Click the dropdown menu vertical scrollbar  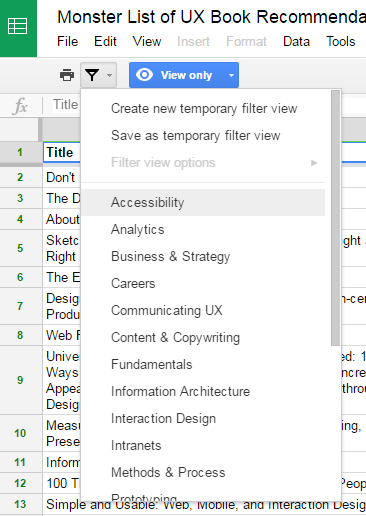click(x=336, y=218)
